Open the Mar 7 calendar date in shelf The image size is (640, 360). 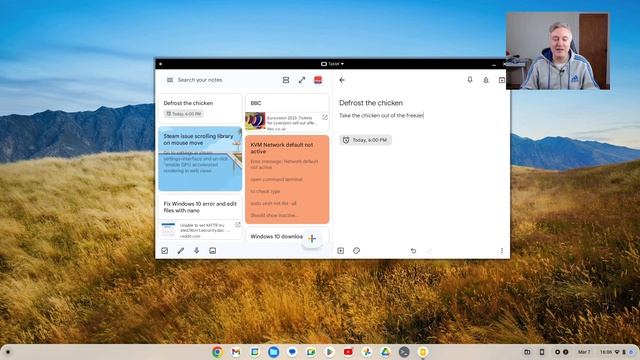click(x=584, y=352)
